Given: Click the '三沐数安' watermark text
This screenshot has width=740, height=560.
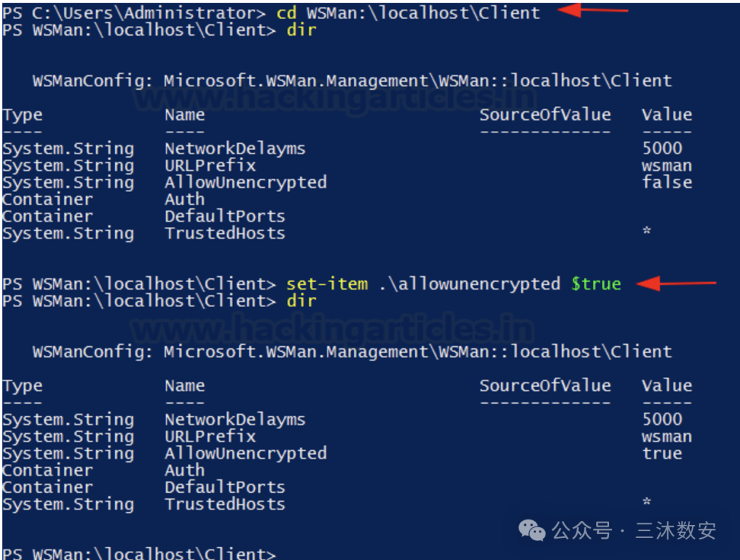Looking at the screenshot, I should (x=676, y=531).
